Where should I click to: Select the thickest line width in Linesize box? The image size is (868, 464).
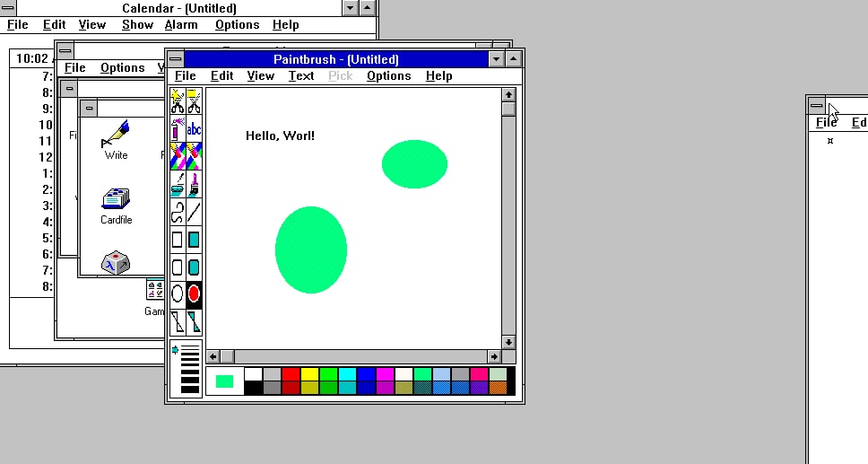tap(190, 390)
